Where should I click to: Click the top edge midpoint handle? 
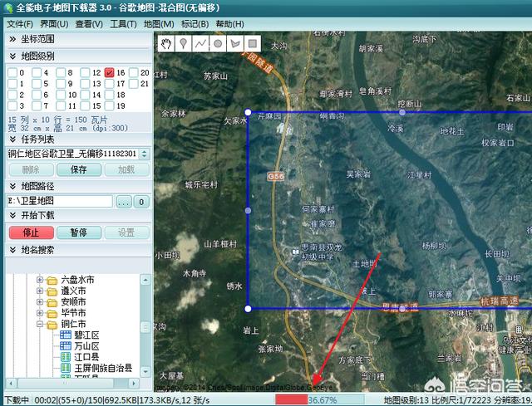click(x=402, y=112)
